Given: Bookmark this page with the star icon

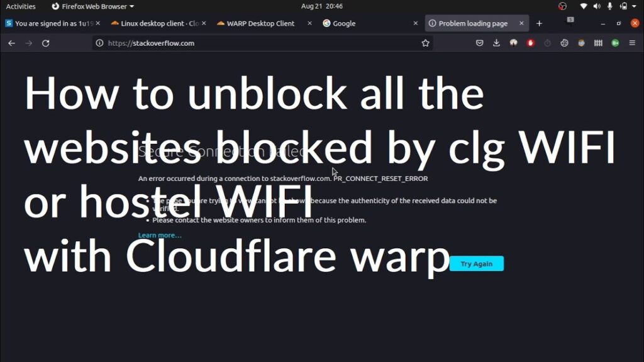Looking at the screenshot, I should pos(426,43).
